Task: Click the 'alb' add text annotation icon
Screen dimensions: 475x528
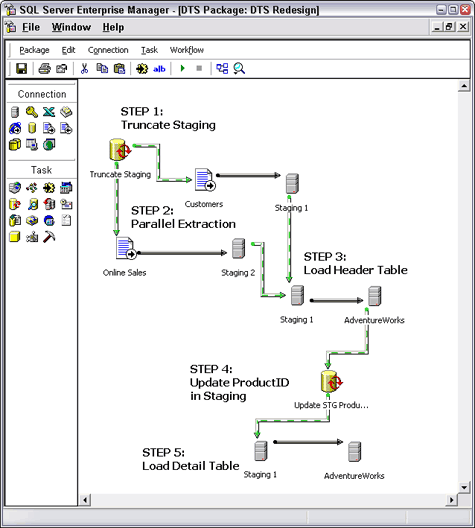Action: point(159,69)
